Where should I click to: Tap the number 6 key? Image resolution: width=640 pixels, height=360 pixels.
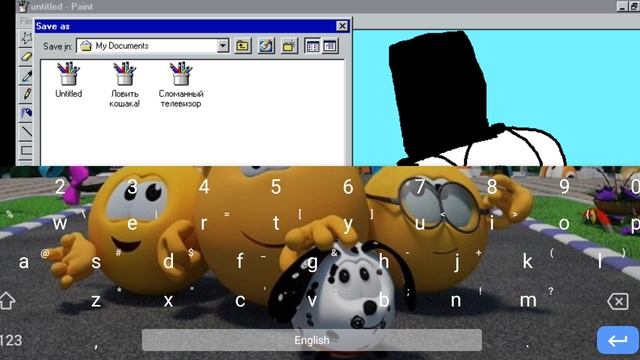(x=348, y=187)
